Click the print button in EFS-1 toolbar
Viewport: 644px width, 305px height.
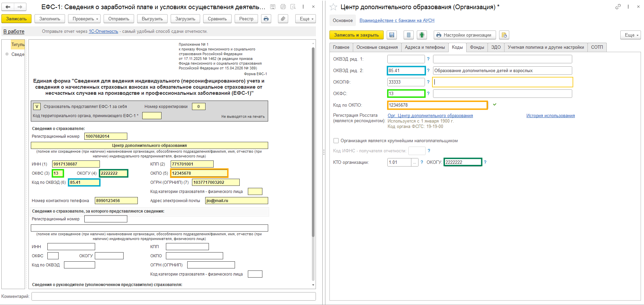coord(266,19)
